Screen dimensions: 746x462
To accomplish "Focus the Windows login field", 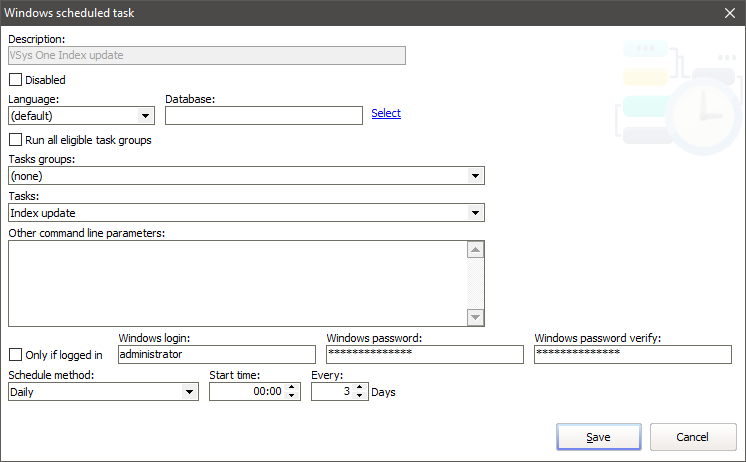I will click(x=216, y=354).
